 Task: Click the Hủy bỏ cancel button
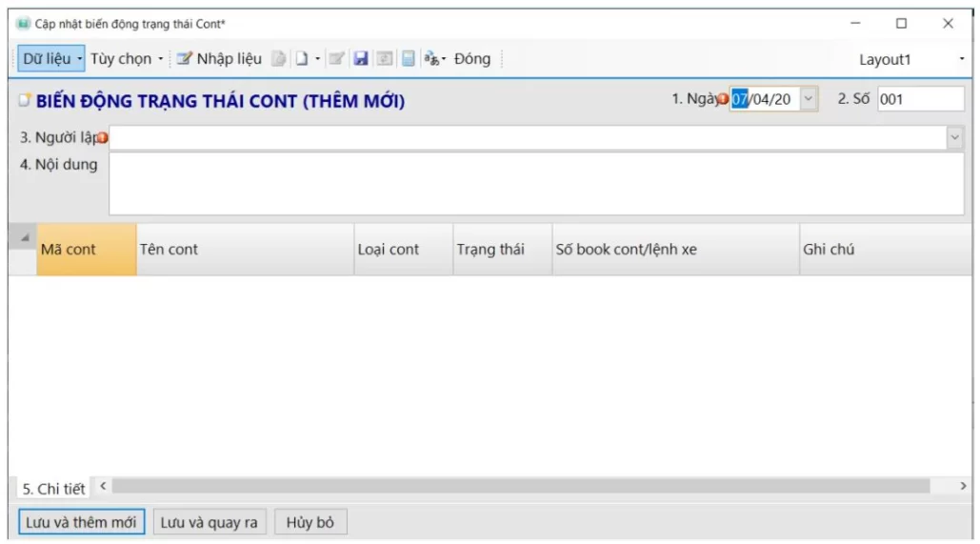click(310, 522)
